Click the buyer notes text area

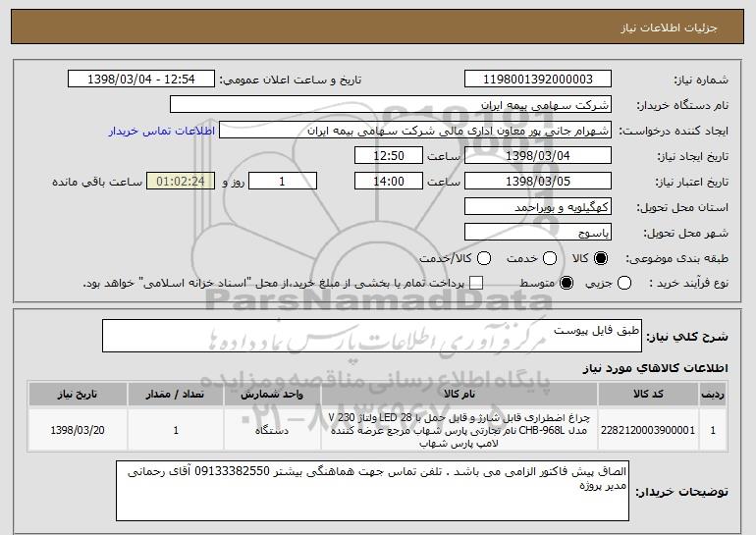pos(372,491)
